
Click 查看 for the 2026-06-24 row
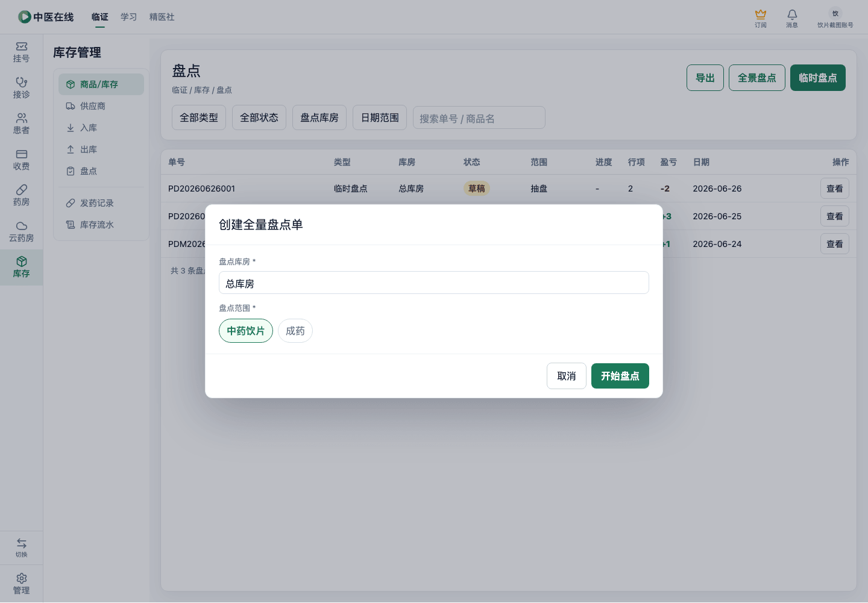click(x=835, y=244)
